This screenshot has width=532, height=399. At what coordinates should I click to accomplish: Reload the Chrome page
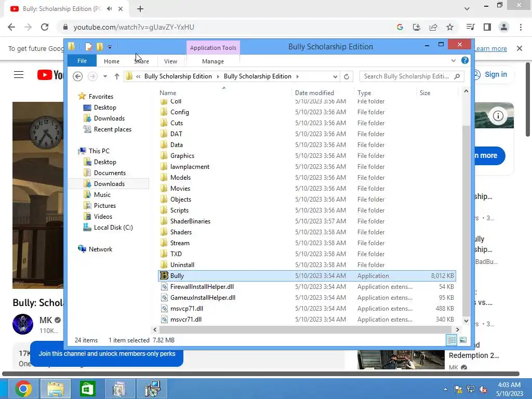[x=45, y=27]
